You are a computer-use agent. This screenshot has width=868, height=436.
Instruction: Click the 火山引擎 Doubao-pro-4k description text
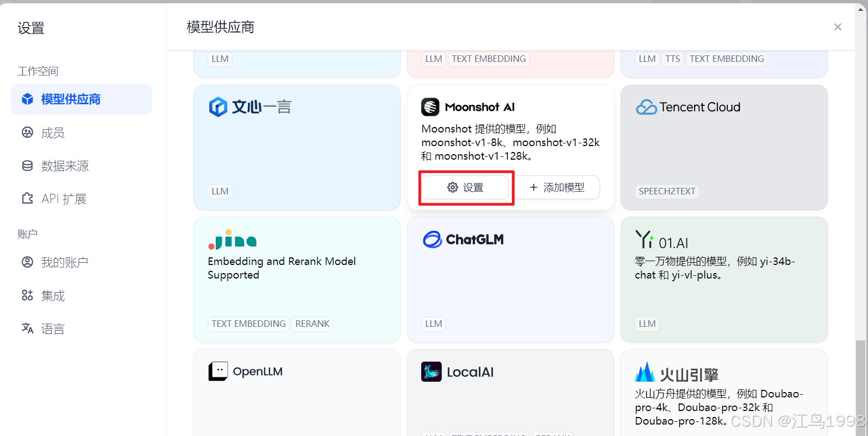pos(719,407)
